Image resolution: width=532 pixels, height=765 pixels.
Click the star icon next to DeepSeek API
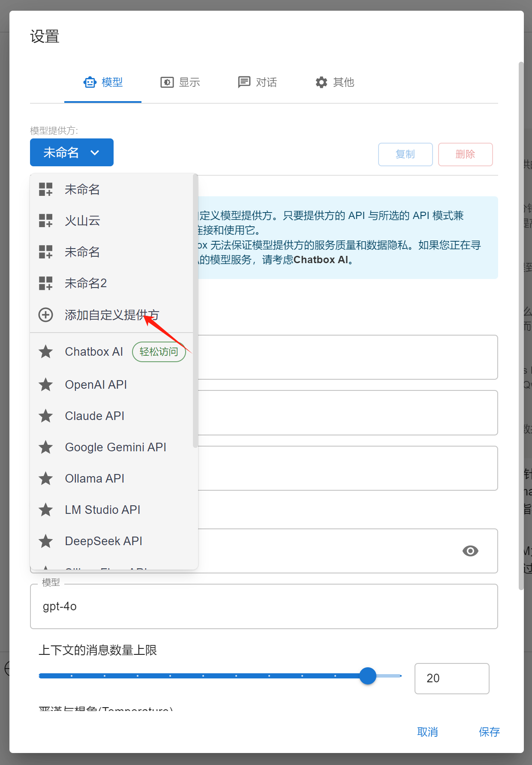coord(46,541)
